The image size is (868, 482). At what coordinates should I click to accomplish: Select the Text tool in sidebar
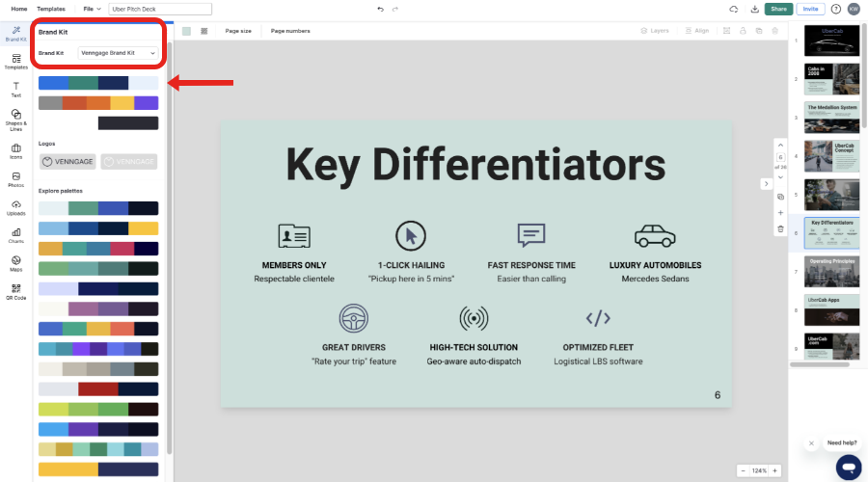point(16,89)
